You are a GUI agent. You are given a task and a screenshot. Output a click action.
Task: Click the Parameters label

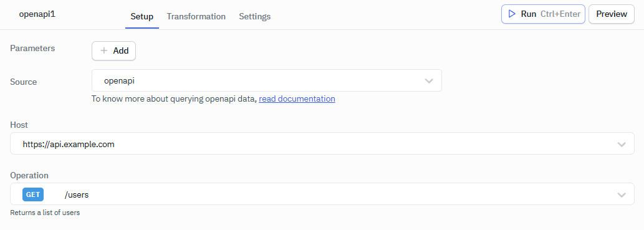coord(32,48)
